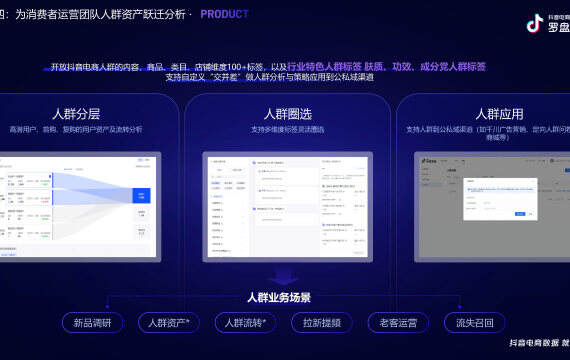Open the 人群圈选 screenshot thumbnail
The height and width of the screenshot is (360, 570).
(x=288, y=207)
